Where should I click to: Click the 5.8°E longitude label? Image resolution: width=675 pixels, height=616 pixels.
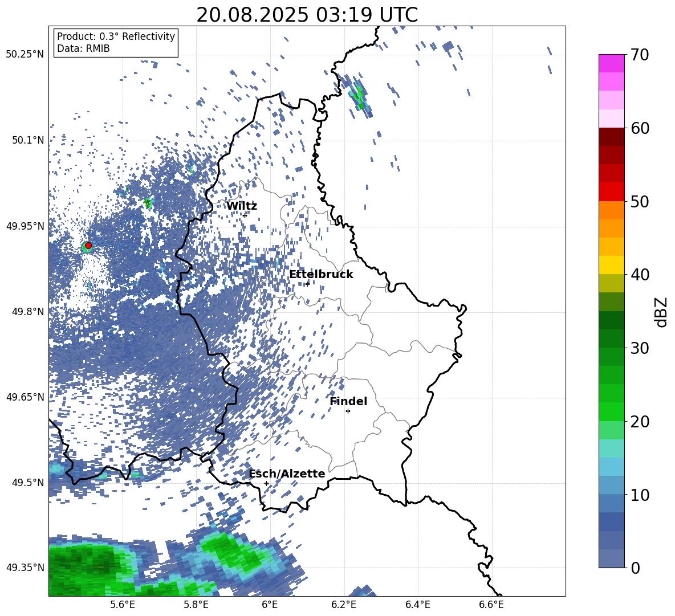tap(196, 605)
